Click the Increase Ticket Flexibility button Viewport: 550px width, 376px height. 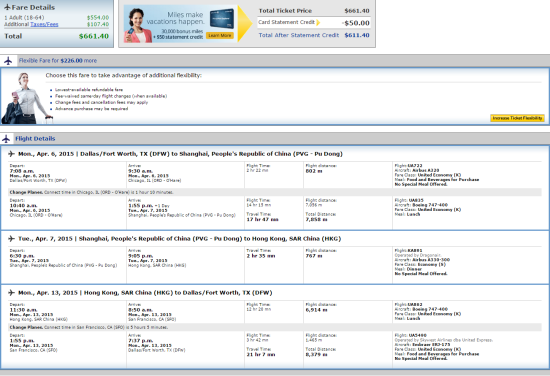point(517,118)
